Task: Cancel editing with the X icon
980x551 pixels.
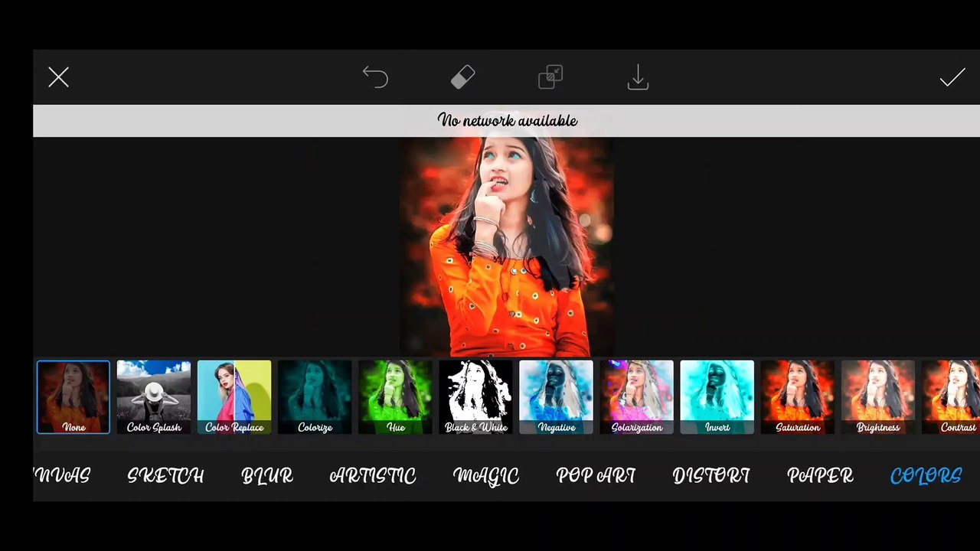Action: tap(59, 77)
